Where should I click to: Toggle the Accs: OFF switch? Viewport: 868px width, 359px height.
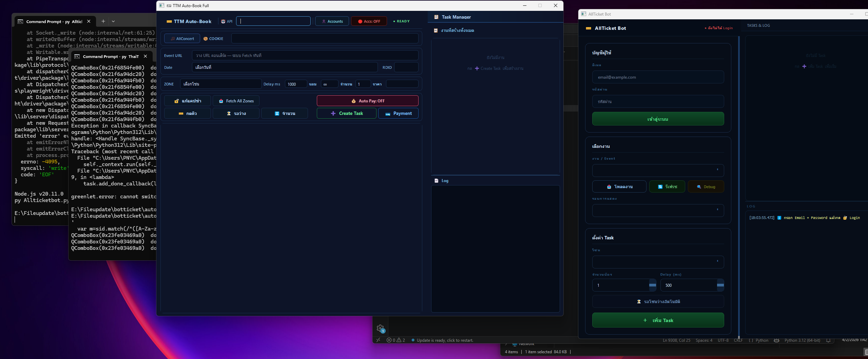[369, 21]
